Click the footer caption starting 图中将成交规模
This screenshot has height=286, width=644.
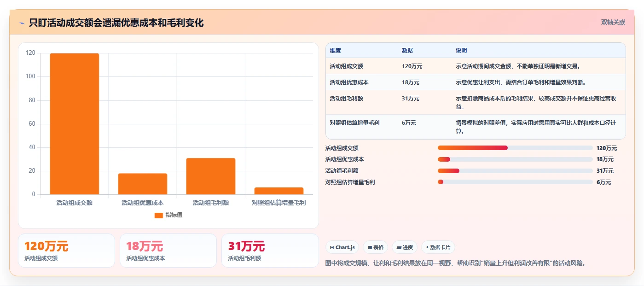455,263
